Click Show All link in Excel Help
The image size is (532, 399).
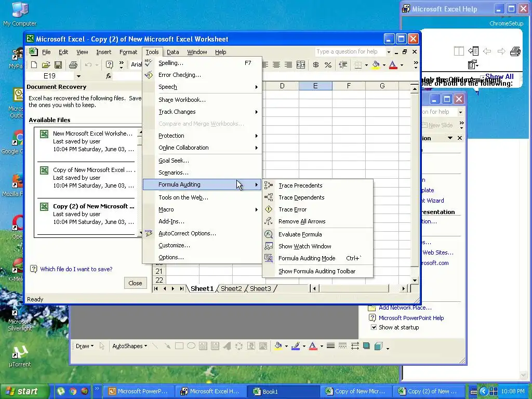499,77
